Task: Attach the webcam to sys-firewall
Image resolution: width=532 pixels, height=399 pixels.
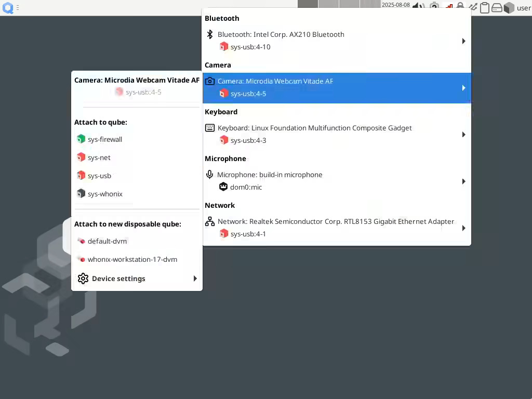Action: tap(104, 139)
